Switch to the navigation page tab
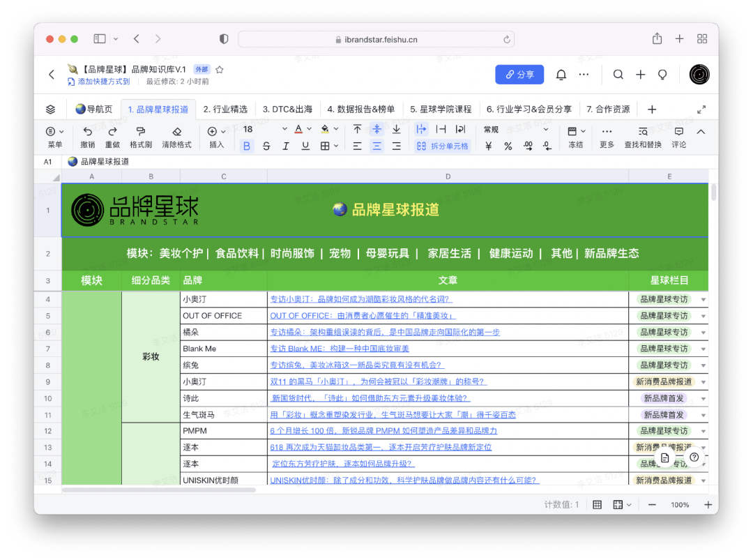 (x=94, y=109)
